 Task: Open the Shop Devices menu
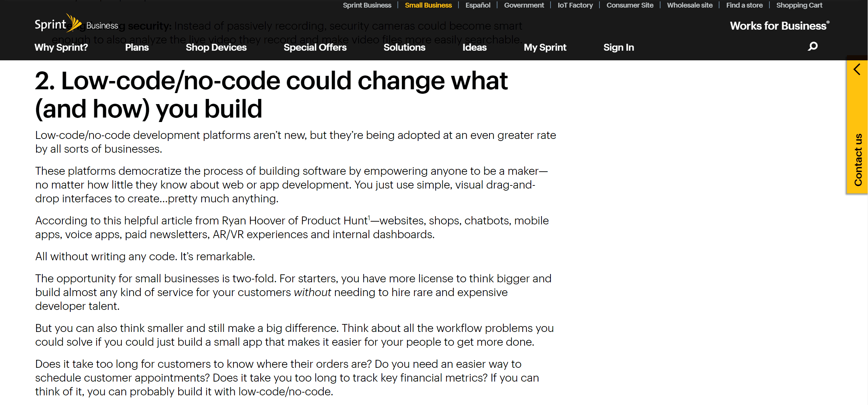pyautogui.click(x=216, y=47)
